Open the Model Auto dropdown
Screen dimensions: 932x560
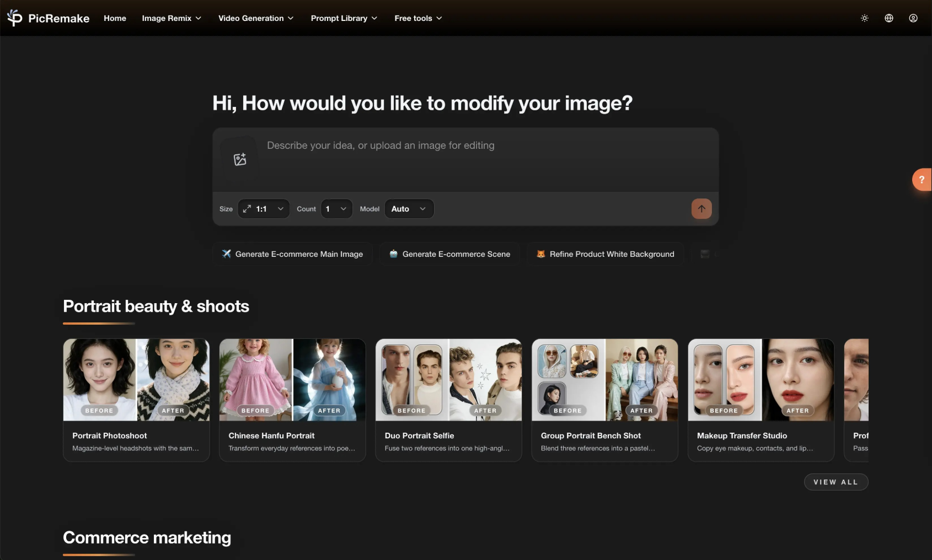pyautogui.click(x=409, y=209)
